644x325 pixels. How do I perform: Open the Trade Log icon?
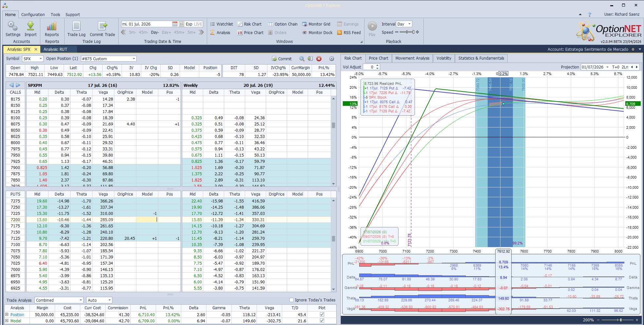(x=76, y=26)
